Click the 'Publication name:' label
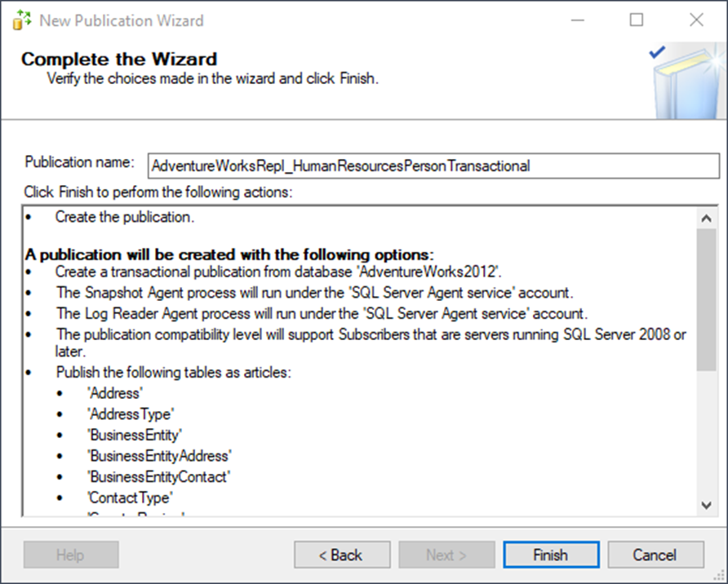This screenshot has height=584, width=728. point(79,162)
